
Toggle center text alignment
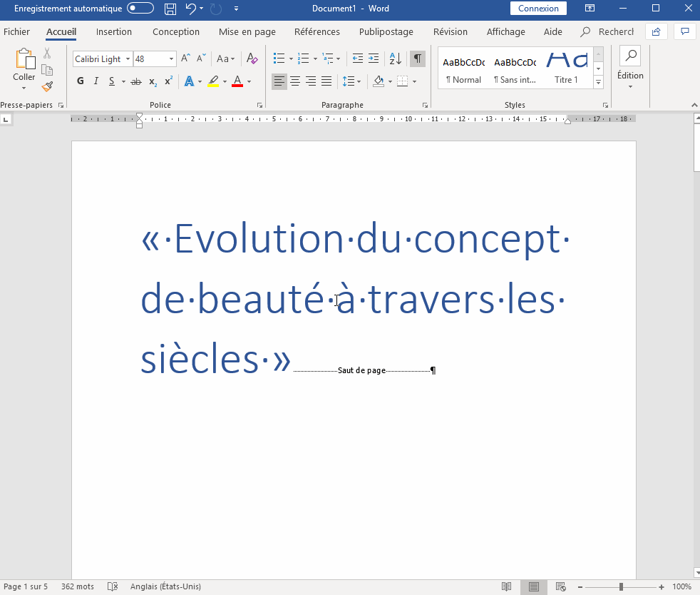click(x=294, y=81)
